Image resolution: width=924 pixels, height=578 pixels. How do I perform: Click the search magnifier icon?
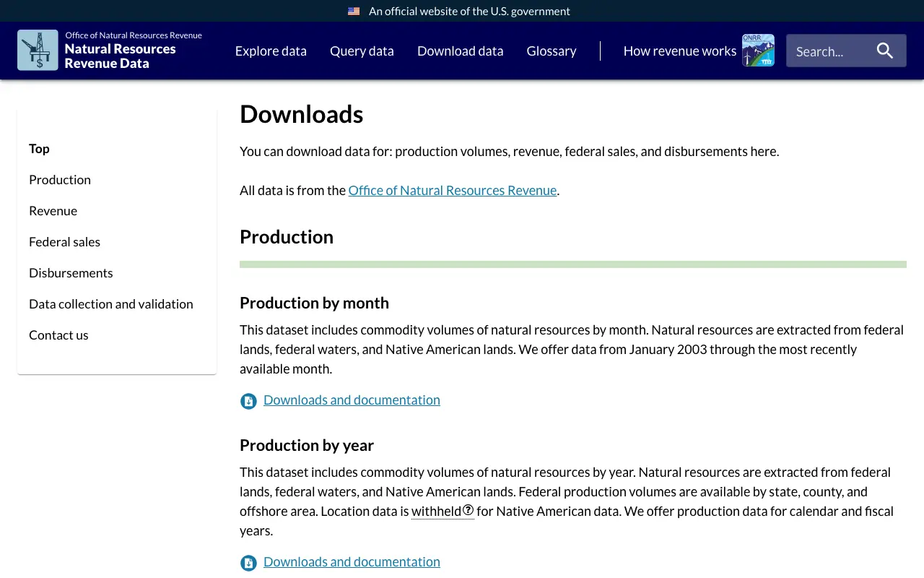pyautogui.click(x=885, y=51)
